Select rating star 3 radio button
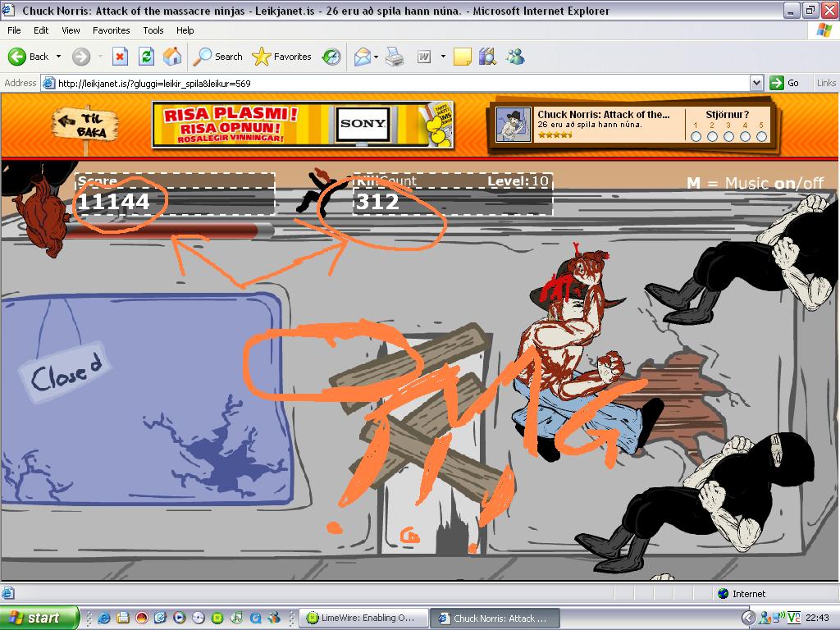Screen dimensions: 840x630 [728, 137]
